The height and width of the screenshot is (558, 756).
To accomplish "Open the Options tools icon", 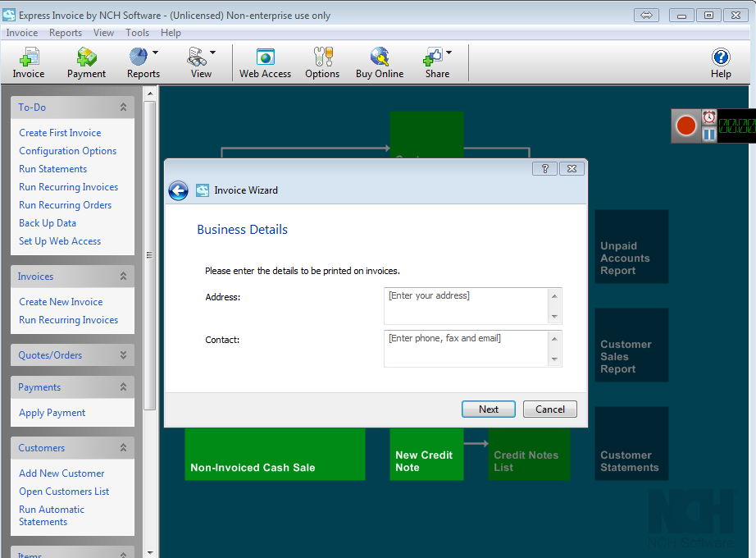I will coord(322,62).
